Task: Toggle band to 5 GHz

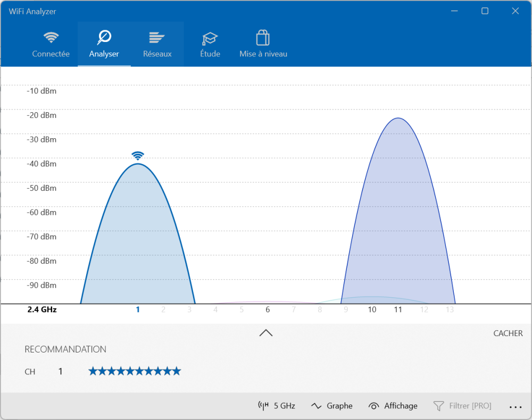Action: point(277,406)
